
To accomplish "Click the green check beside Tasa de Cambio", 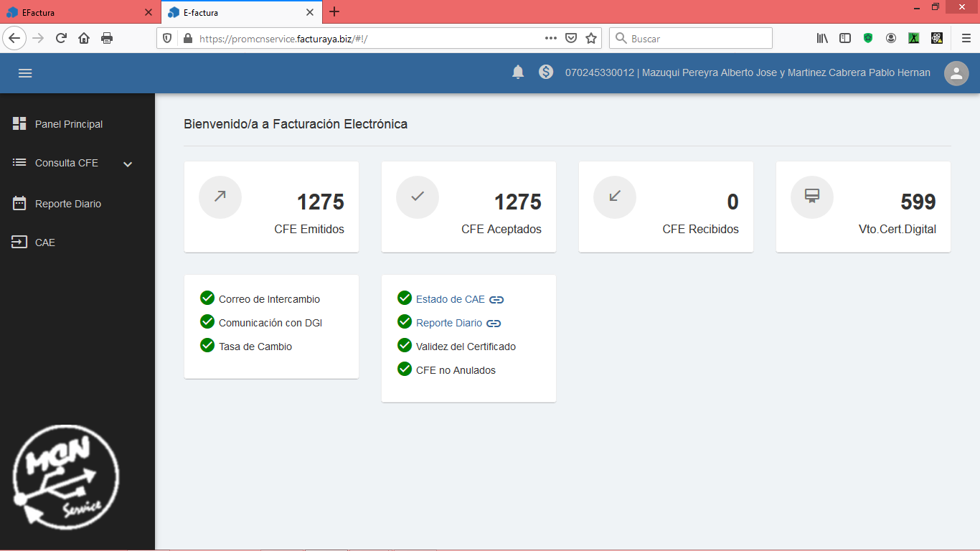I will (207, 346).
